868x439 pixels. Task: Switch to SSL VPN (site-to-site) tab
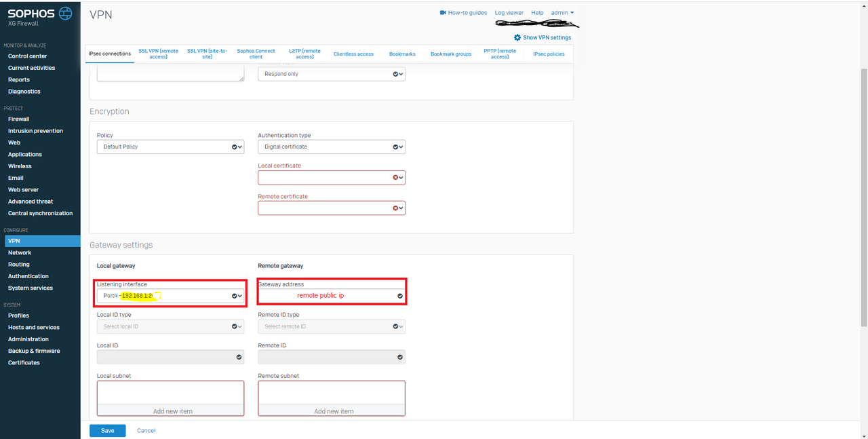tap(207, 54)
